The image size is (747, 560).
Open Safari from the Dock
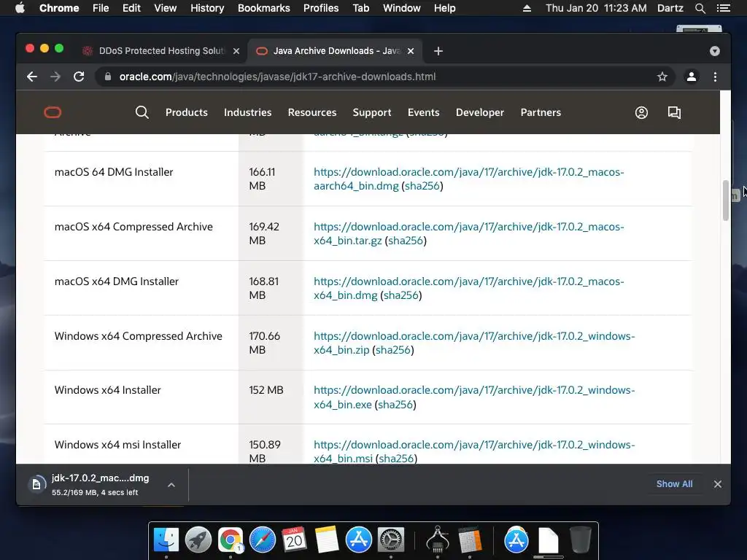point(263,540)
